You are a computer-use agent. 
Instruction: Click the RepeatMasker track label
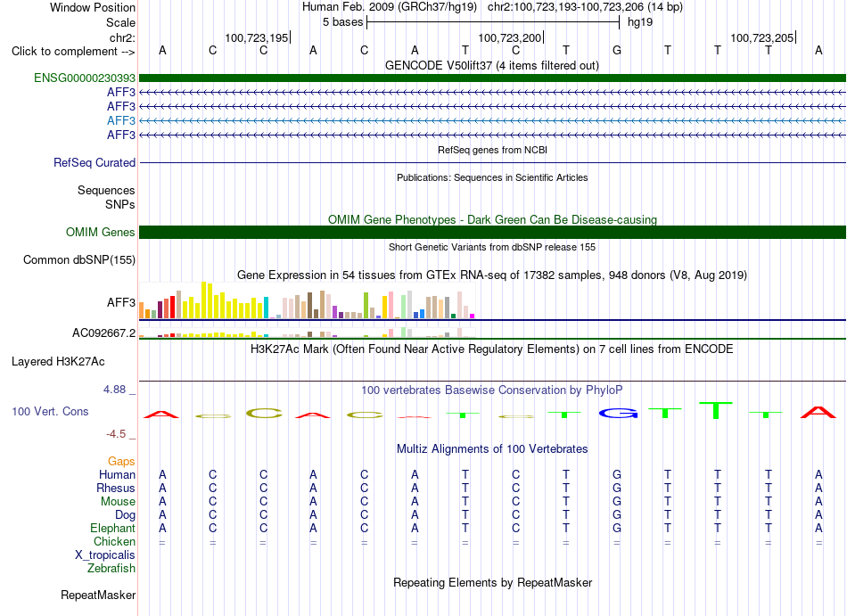(98, 595)
